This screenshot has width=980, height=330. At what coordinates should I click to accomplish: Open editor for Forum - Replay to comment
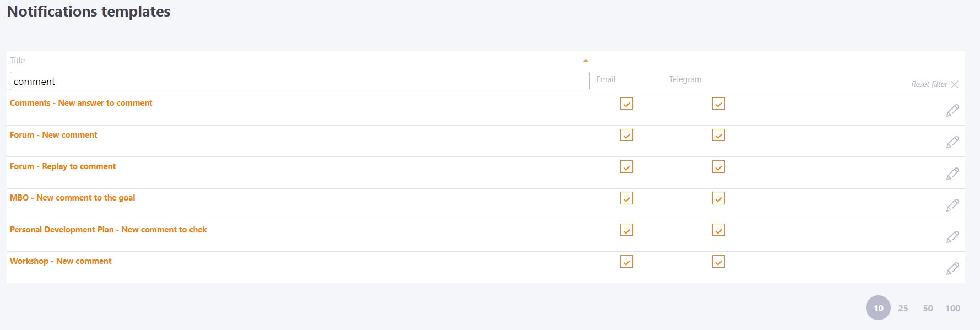point(952,174)
